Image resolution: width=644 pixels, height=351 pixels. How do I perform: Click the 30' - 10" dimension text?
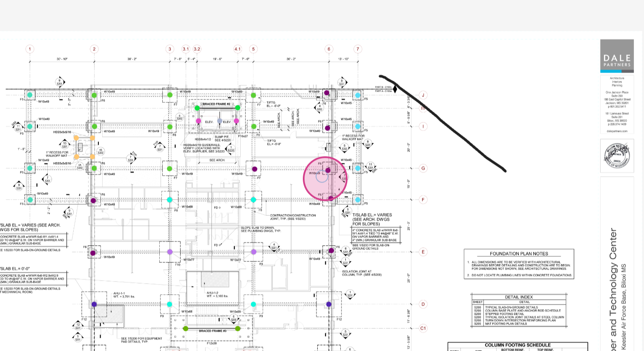pyautogui.click(x=62, y=59)
